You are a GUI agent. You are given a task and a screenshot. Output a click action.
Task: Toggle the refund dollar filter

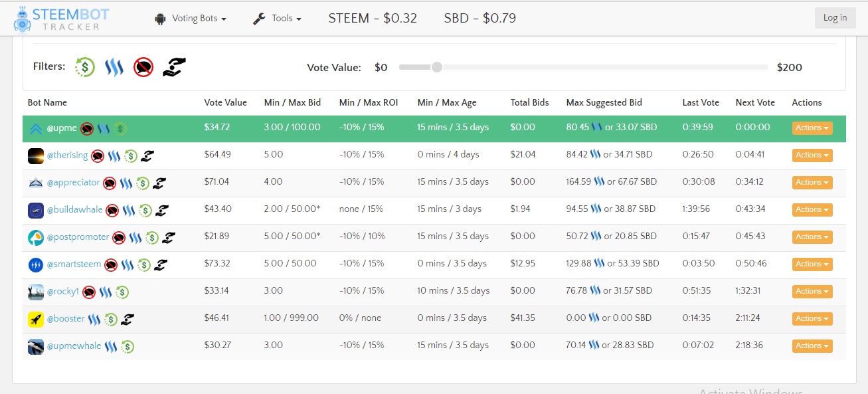(x=84, y=66)
